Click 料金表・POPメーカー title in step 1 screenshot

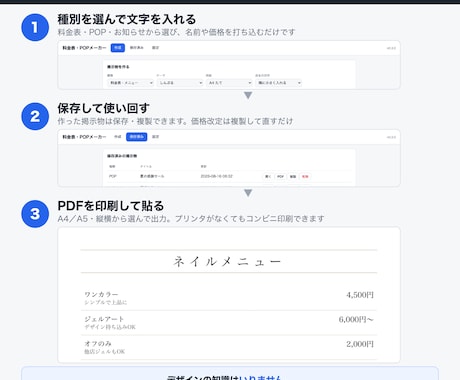click(x=84, y=48)
